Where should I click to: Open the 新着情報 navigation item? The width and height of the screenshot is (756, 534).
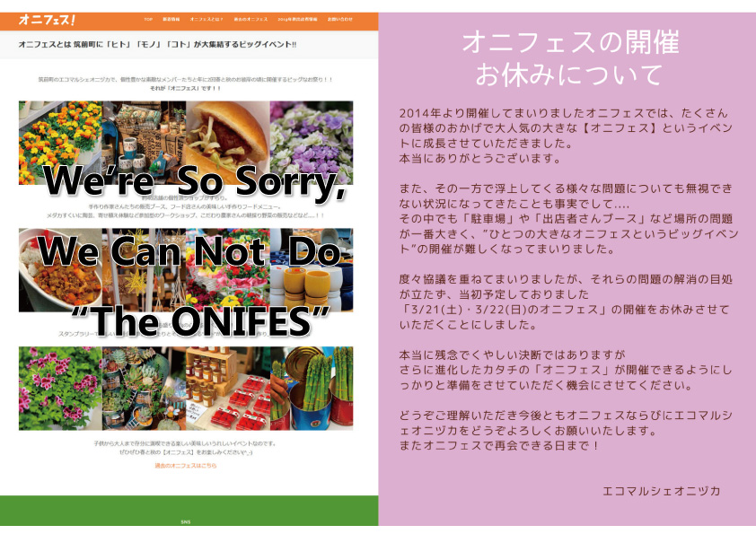171,19
